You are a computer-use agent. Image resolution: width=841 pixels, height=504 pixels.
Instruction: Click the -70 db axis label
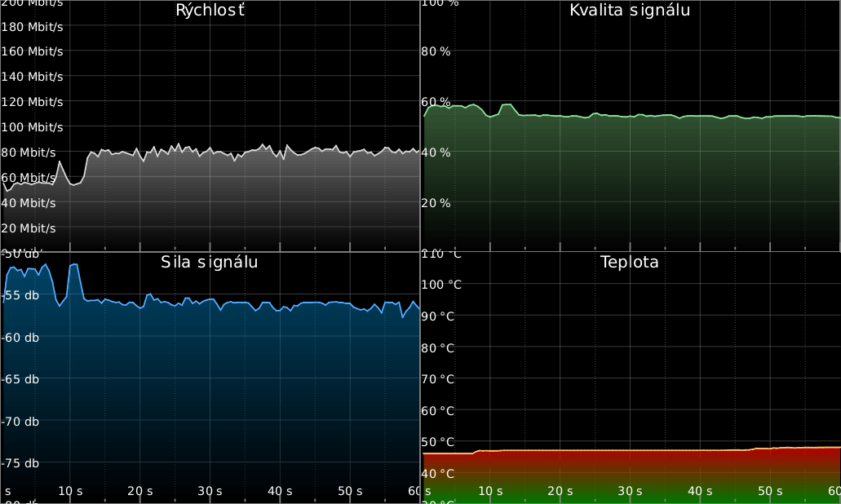click(x=20, y=422)
